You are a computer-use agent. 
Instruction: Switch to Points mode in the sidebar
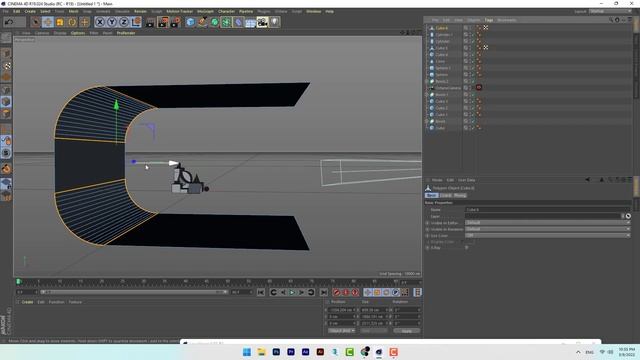pos(6,90)
